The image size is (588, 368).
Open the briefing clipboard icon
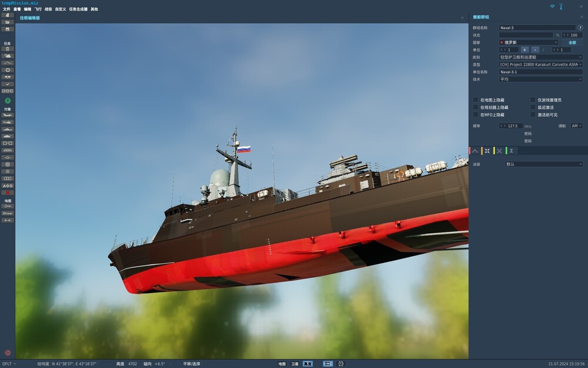point(8,49)
